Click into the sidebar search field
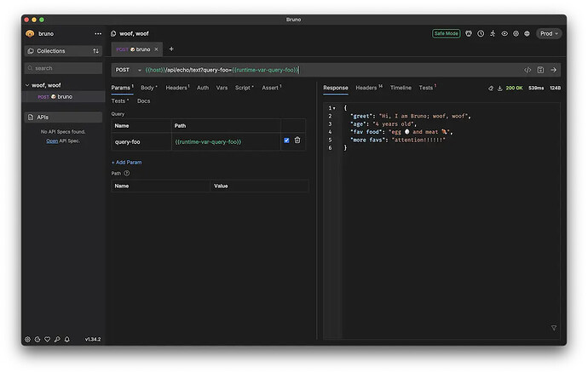This screenshot has width=588, height=373. 63,68
